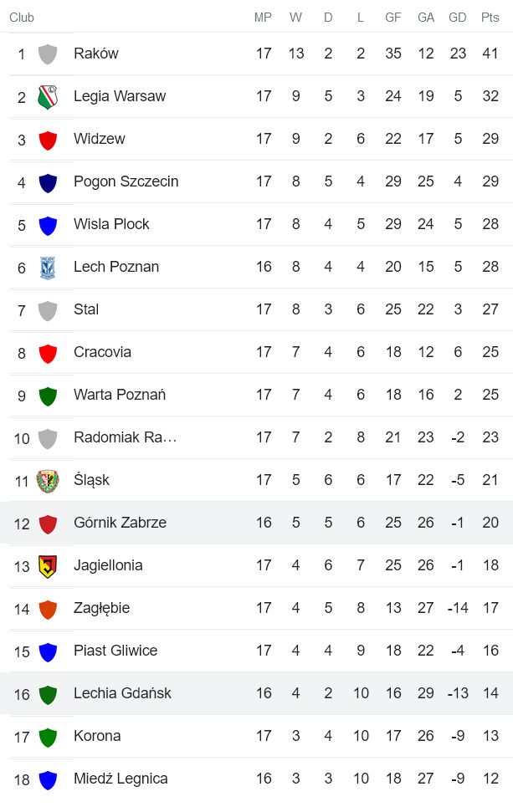Screen dimensions: 513x812
Task: Select the Raków club crest
Action: [x=48, y=53]
